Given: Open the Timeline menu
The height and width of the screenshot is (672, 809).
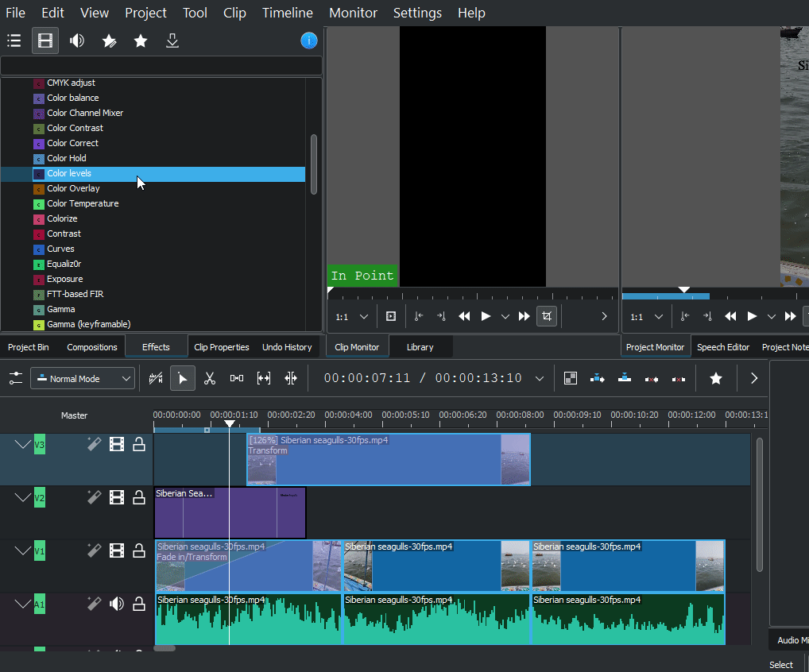Looking at the screenshot, I should click(288, 13).
